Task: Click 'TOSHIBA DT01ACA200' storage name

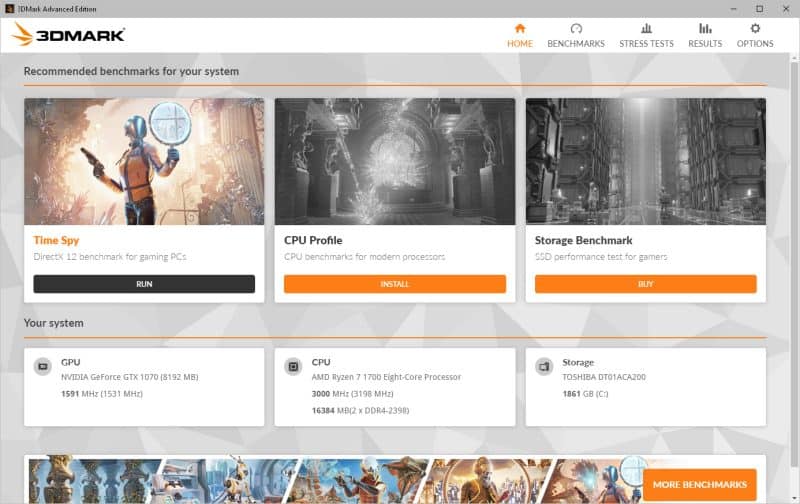Action: click(x=604, y=377)
